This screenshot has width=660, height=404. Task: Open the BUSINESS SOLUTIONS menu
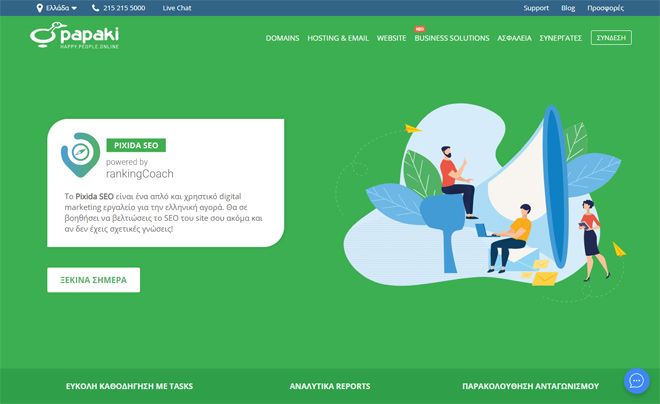click(452, 38)
